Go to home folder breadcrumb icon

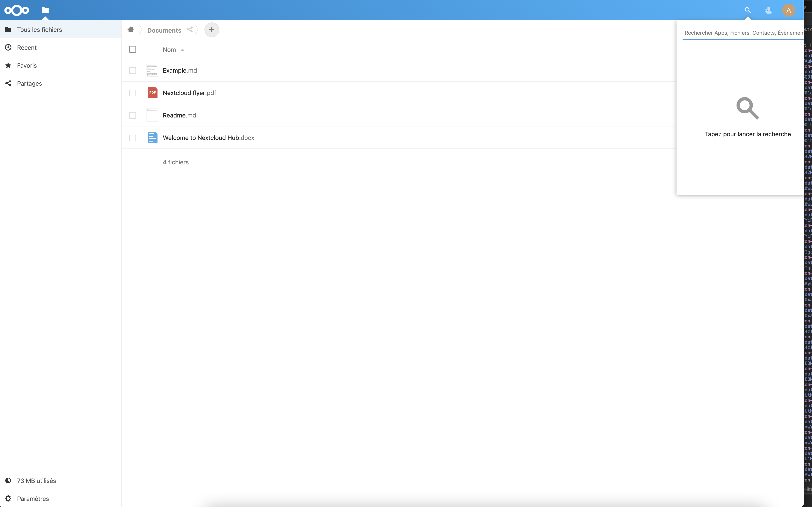pos(130,30)
